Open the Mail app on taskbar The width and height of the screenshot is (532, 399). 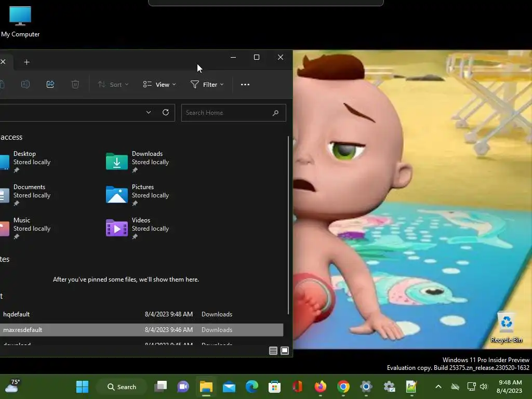click(229, 387)
